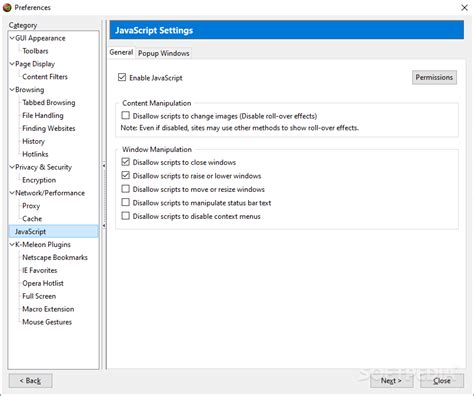This screenshot has height=396, width=474.
Task: Select Hotlinks in the category tree
Action: point(35,154)
